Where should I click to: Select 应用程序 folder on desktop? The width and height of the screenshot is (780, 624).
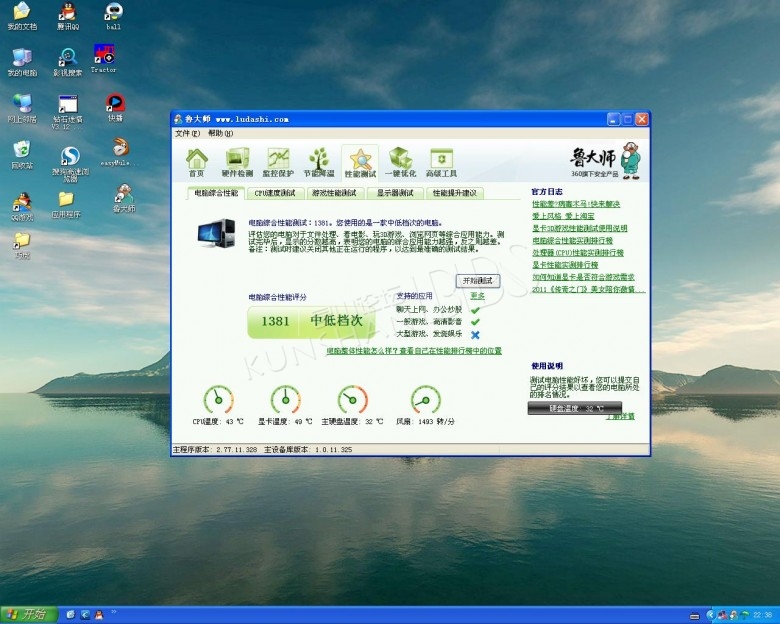(66, 205)
